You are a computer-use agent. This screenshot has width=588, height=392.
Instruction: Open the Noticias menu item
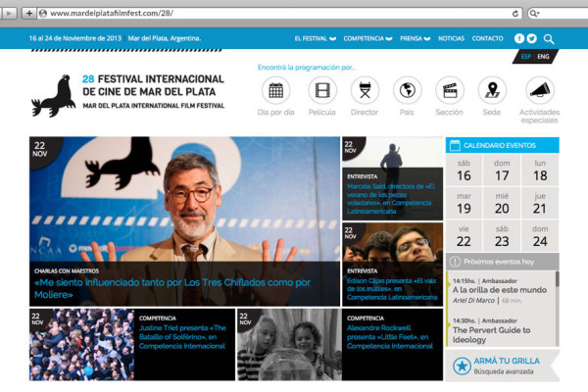(451, 38)
